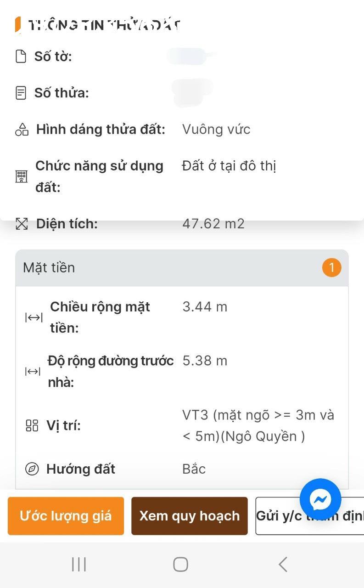Tap the document icon beside Số tờ

click(21, 57)
